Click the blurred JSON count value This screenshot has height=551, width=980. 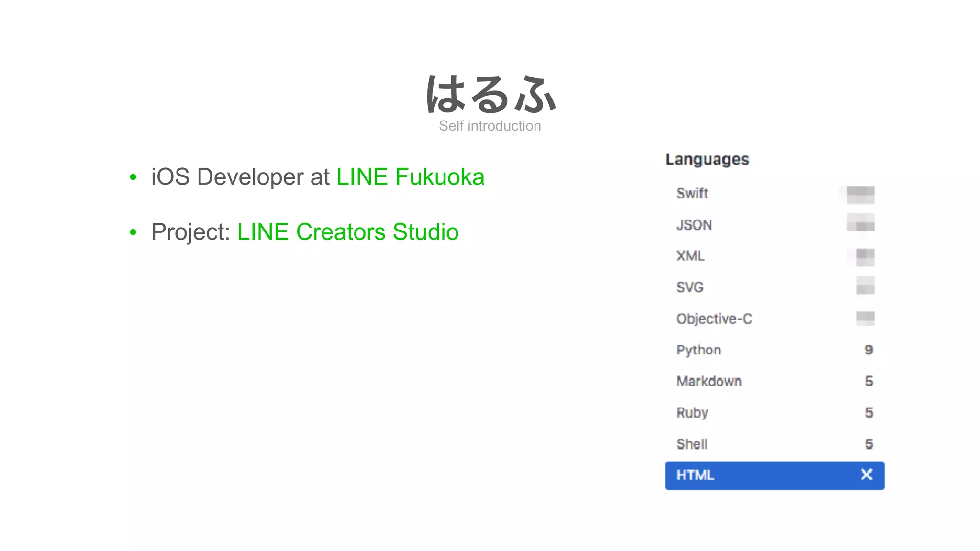pos(860,222)
